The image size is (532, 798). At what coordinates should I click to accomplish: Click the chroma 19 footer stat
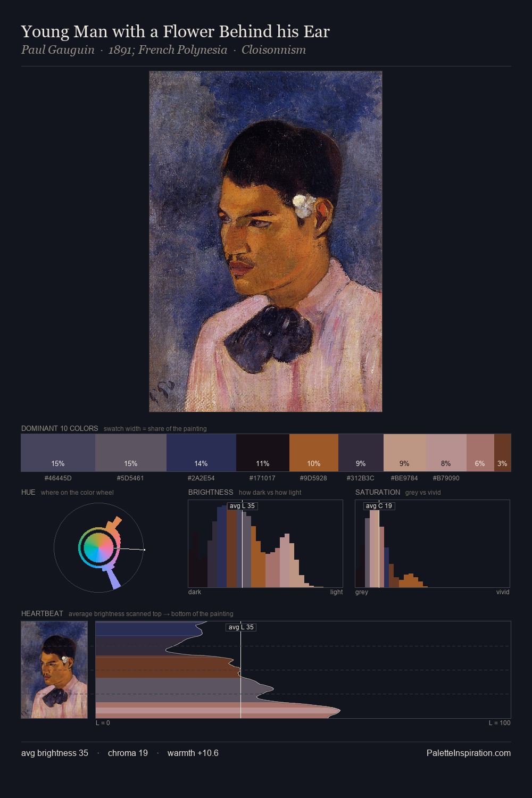click(128, 753)
